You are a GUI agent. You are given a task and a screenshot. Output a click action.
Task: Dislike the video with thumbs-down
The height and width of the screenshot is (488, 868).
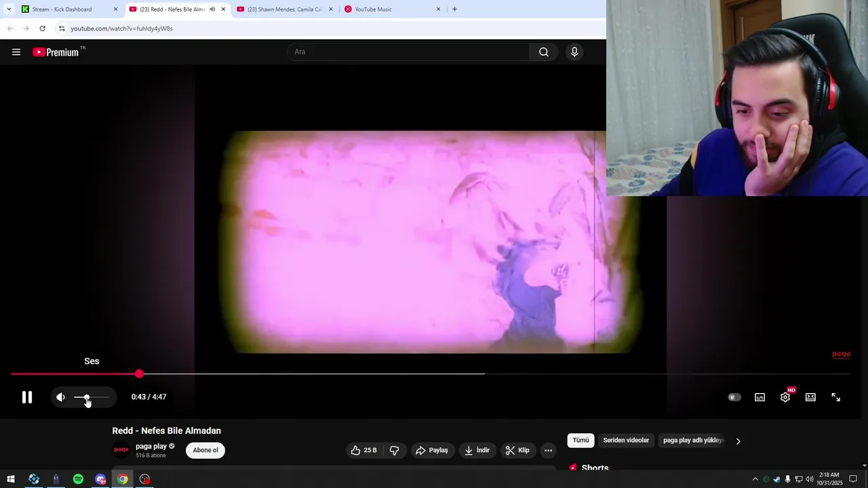[394, 450]
